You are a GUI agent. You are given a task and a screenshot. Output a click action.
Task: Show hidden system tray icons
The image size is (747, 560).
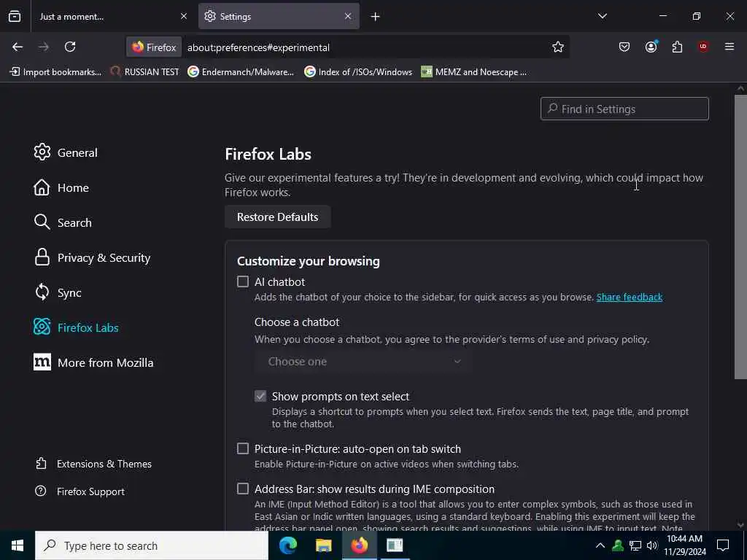(600, 545)
